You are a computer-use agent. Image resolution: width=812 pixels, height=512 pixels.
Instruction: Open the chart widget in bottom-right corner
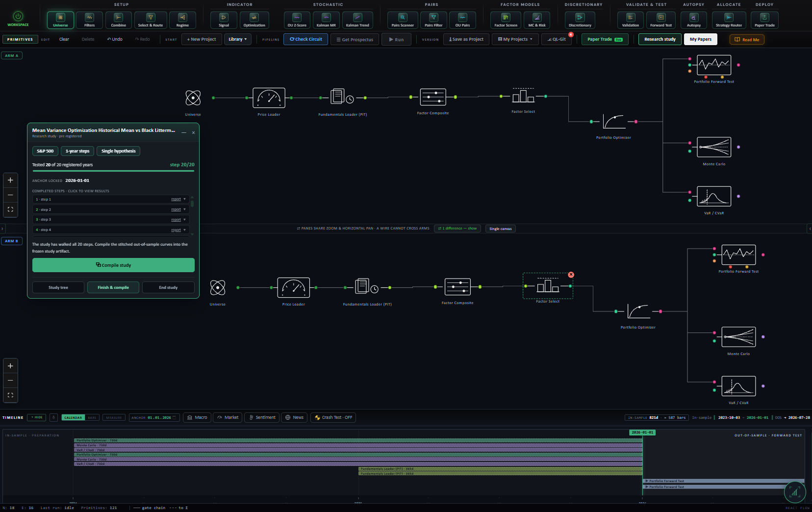point(794,492)
